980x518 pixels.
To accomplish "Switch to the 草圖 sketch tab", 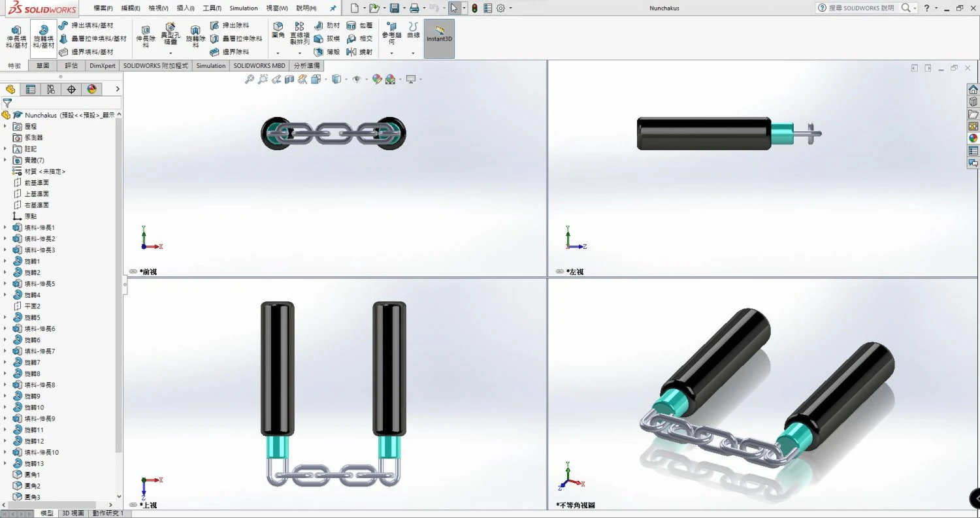I will [x=42, y=66].
